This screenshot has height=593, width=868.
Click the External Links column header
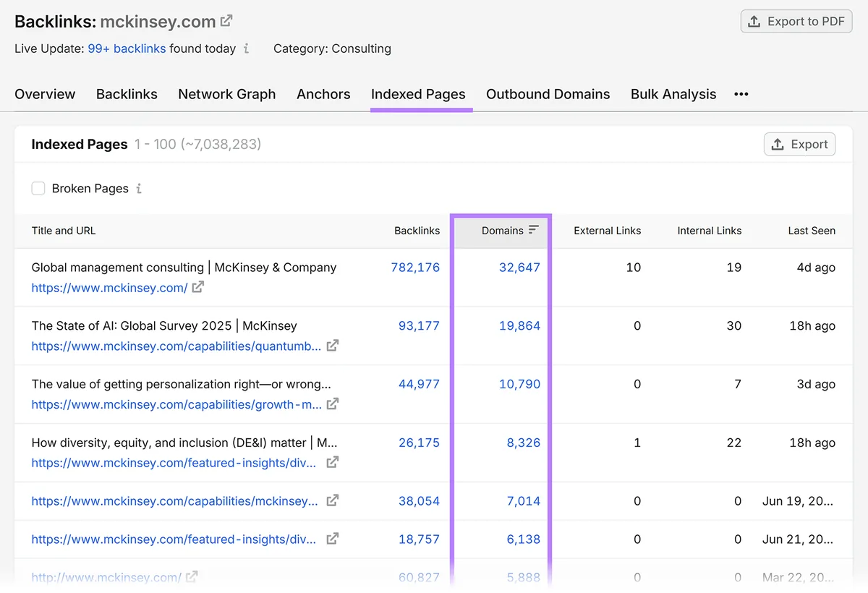point(608,231)
